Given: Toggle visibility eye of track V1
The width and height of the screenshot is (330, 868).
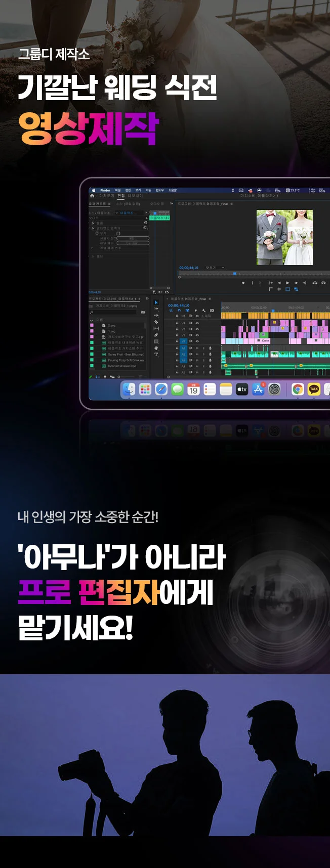Looking at the screenshot, I should (x=197, y=341).
